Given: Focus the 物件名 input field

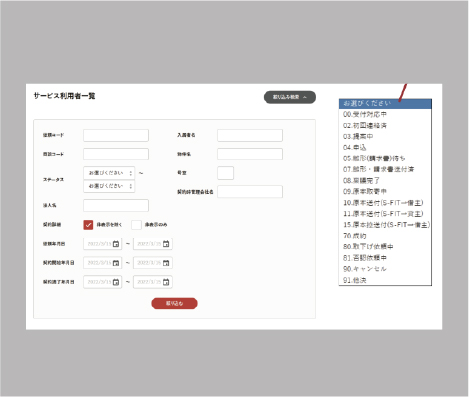Looking at the screenshot, I should (250, 154).
